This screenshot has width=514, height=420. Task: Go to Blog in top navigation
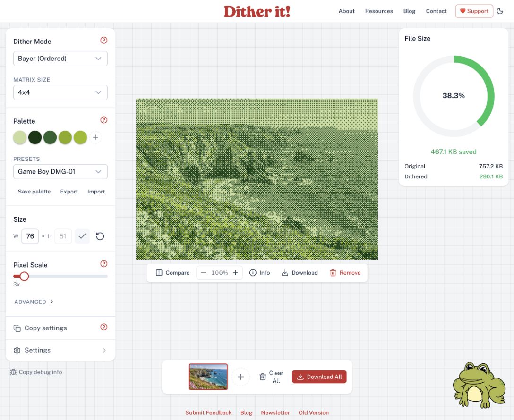(409, 11)
